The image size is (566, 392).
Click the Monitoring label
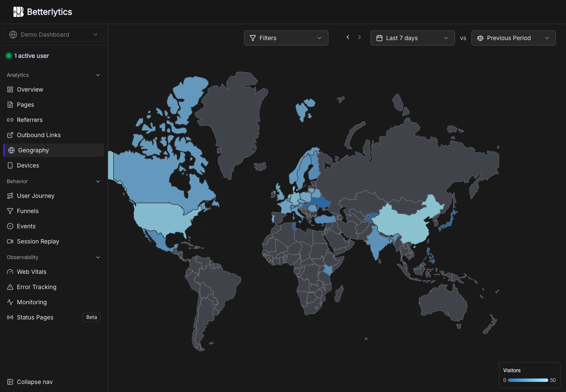(x=32, y=302)
